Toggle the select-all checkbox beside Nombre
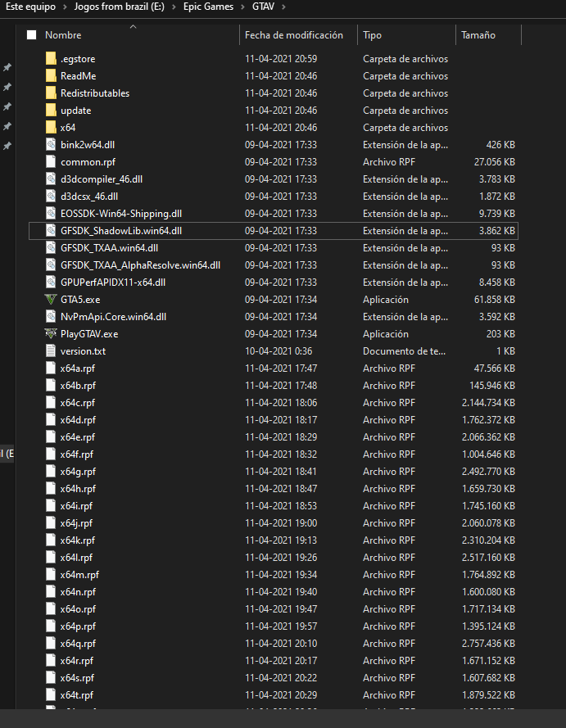 (32, 35)
